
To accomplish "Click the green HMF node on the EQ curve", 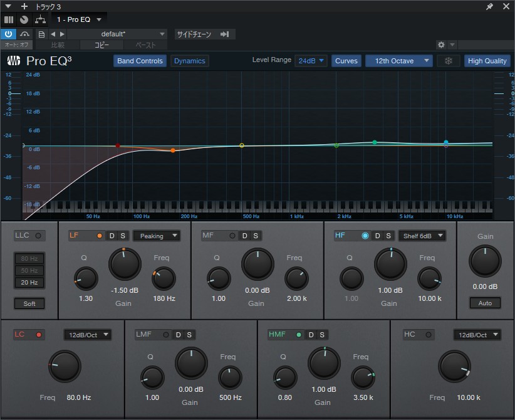I will pyautogui.click(x=375, y=143).
